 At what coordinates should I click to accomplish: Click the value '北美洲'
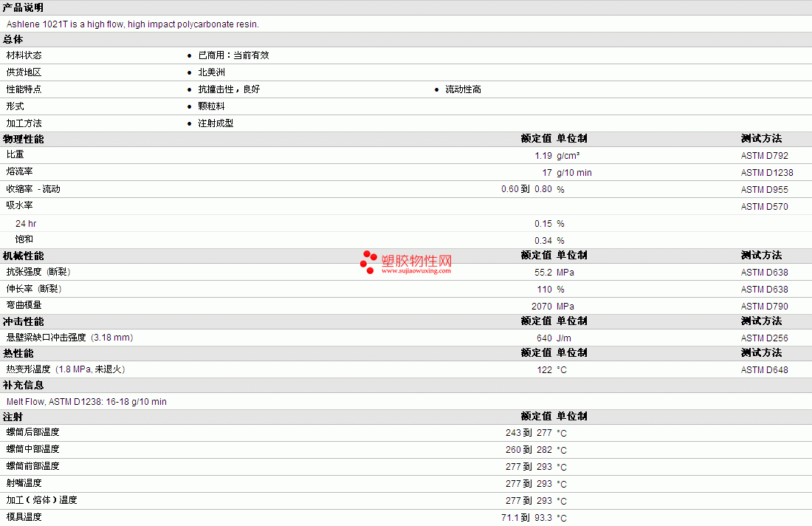(x=211, y=72)
